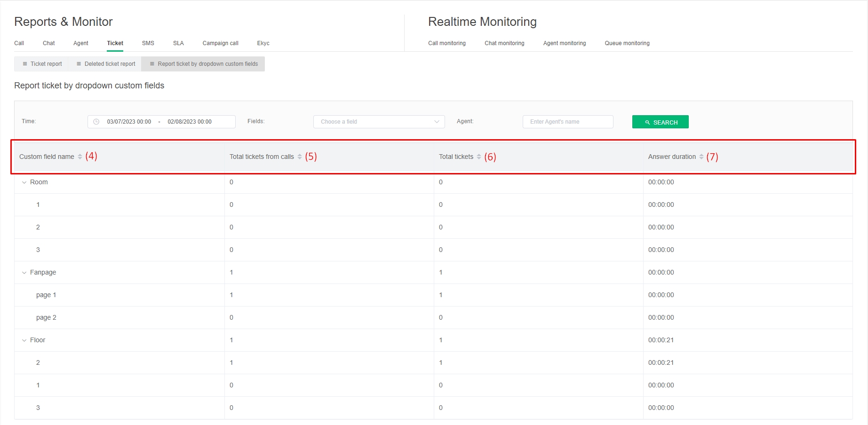Click the start date 03/07/2023 field

tap(129, 122)
